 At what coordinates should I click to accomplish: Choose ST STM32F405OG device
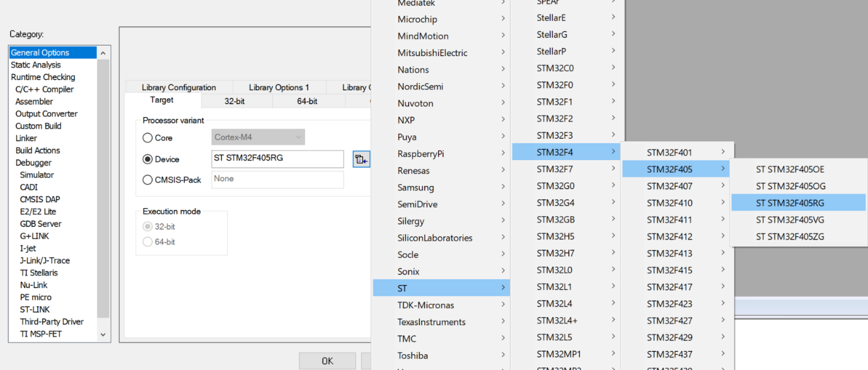pos(798,186)
